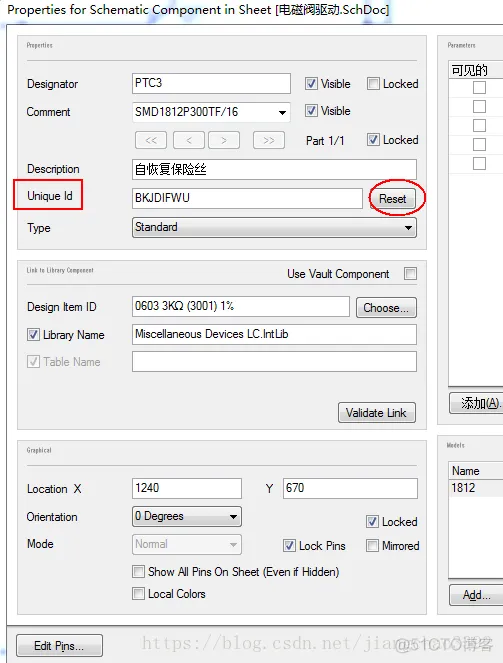503x663 pixels.
Task: Click the Validate Link button
Action: pyautogui.click(x=377, y=413)
